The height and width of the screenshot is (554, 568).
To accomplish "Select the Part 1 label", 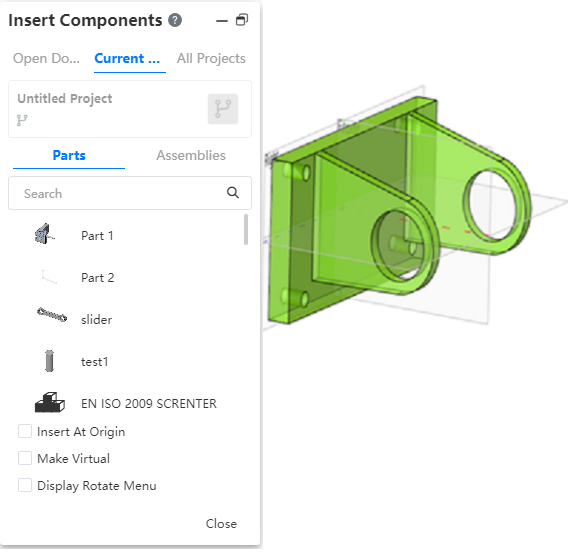I will point(97,236).
